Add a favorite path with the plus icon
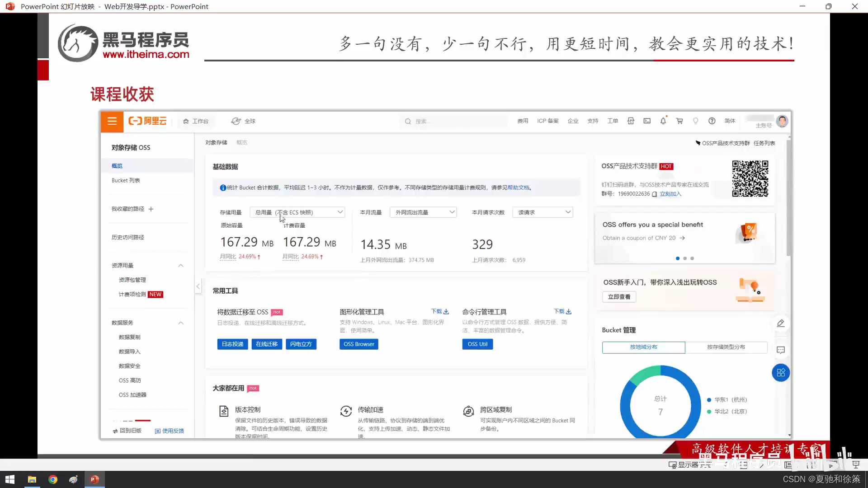The image size is (868, 488). pos(151,209)
